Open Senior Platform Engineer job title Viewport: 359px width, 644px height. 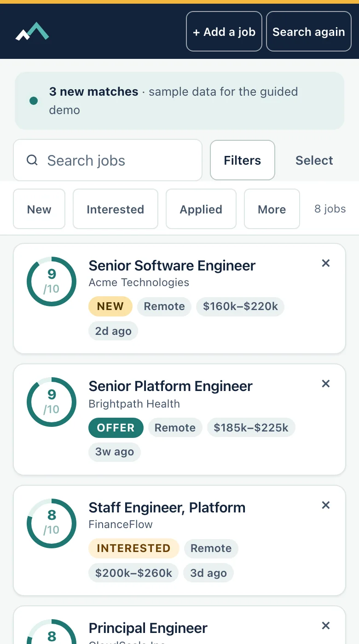click(x=170, y=386)
